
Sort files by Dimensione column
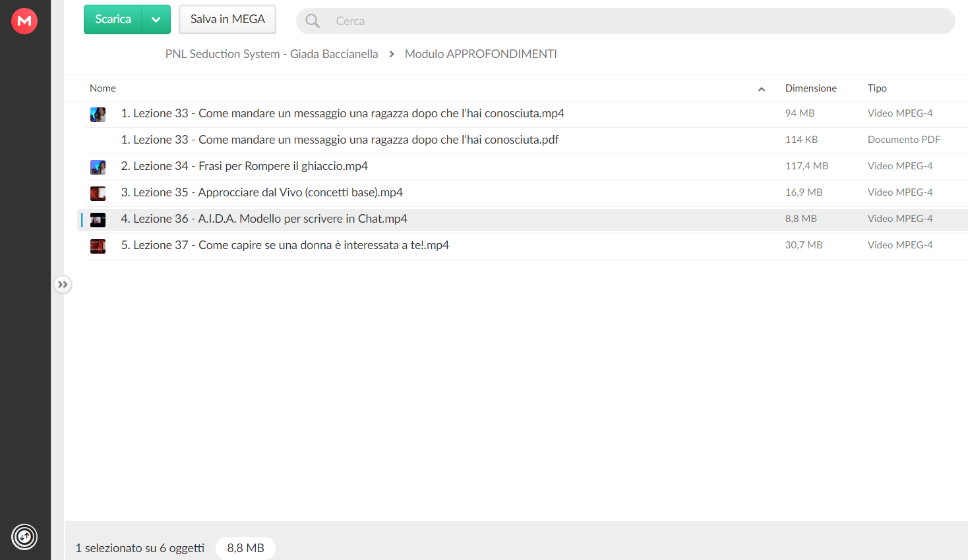(x=810, y=88)
